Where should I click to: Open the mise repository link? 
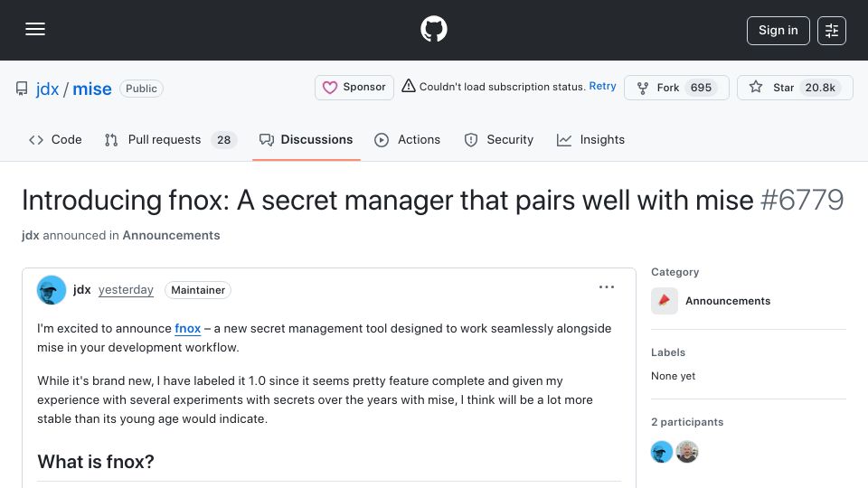click(x=92, y=89)
